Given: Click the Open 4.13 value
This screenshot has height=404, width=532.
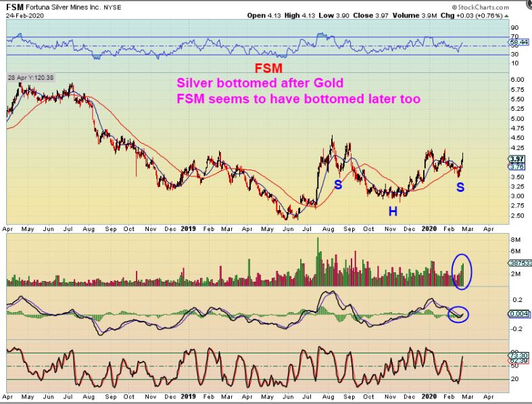Looking at the screenshot, I should pos(264,16).
